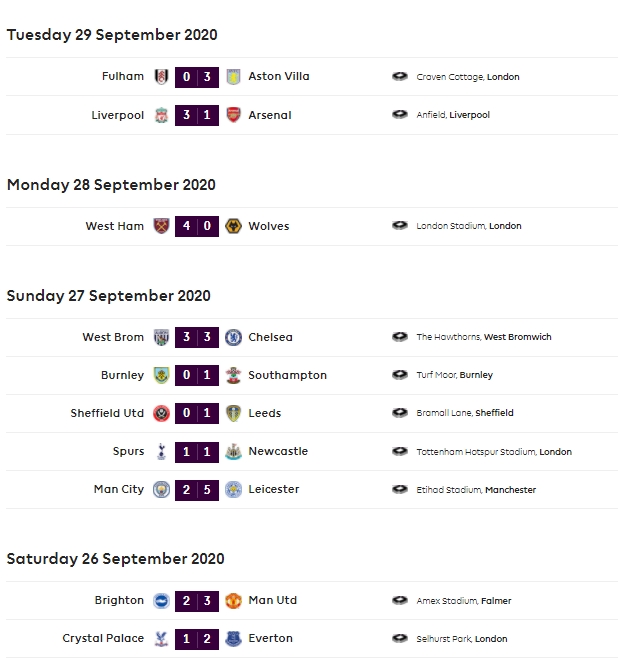Click the Man Utd club crest
618x658 pixels.
(233, 600)
